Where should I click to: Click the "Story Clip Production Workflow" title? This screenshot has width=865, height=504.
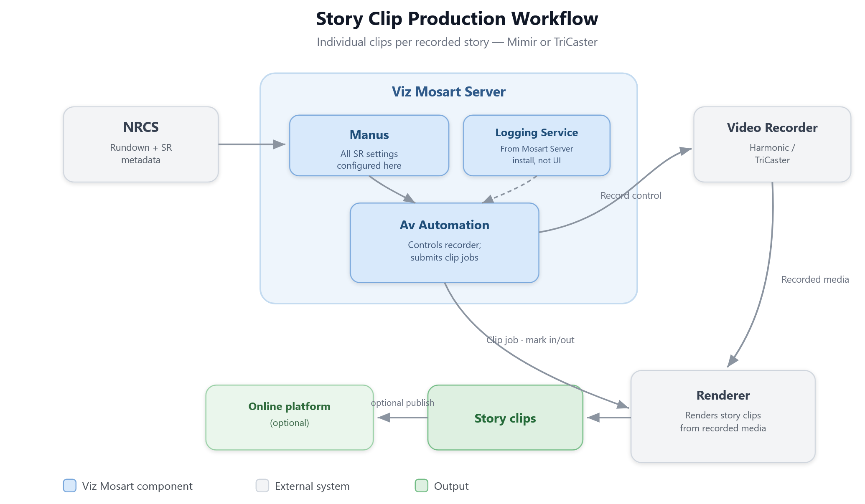457,19
